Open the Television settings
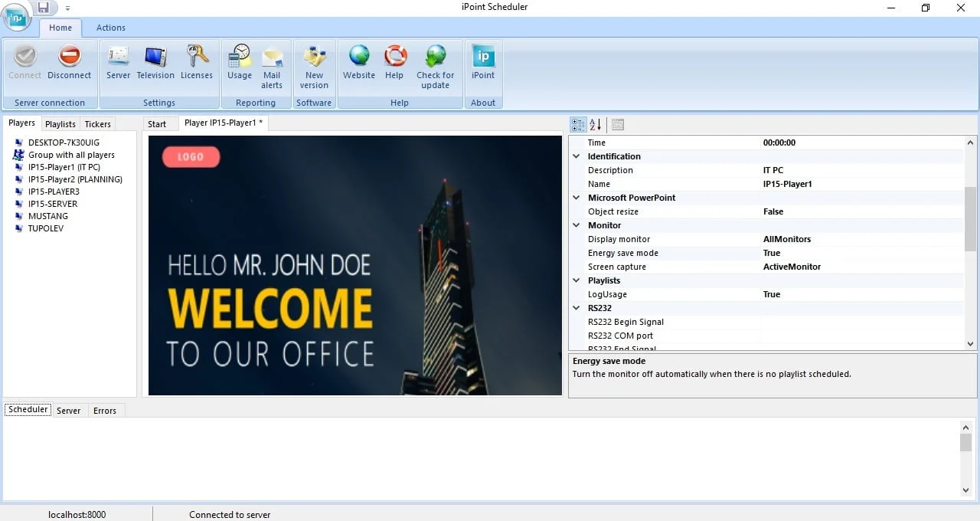The image size is (980, 521). click(155, 63)
